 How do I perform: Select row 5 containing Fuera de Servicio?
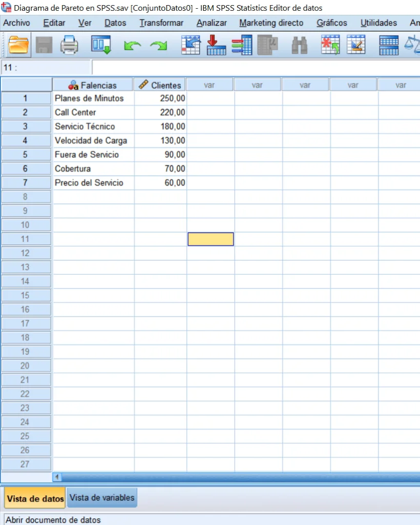(x=26, y=154)
